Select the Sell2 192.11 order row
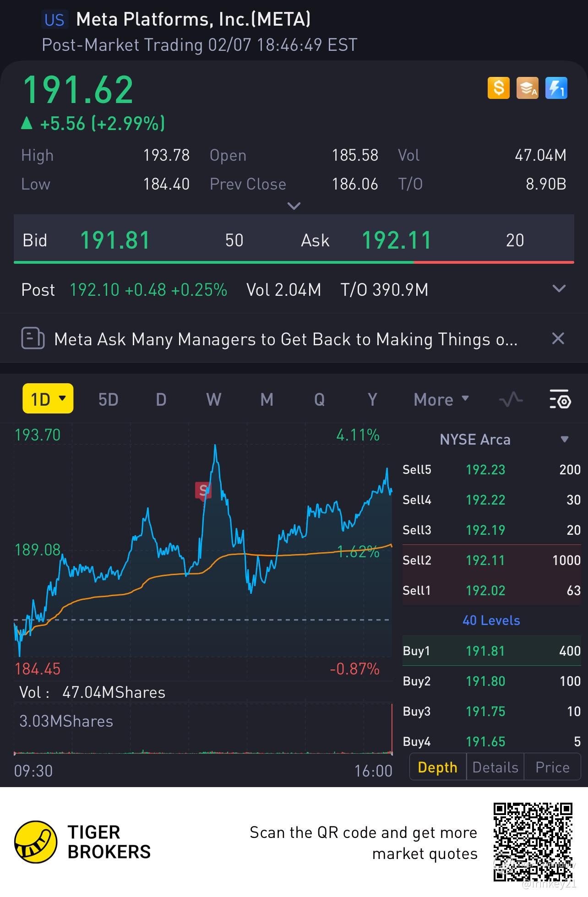This screenshot has width=588, height=897. click(x=491, y=560)
